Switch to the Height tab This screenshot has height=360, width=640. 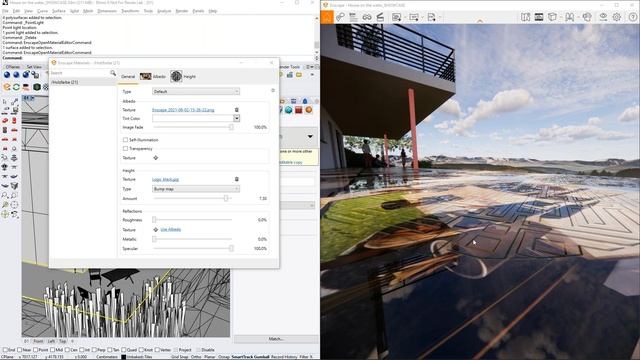point(183,76)
